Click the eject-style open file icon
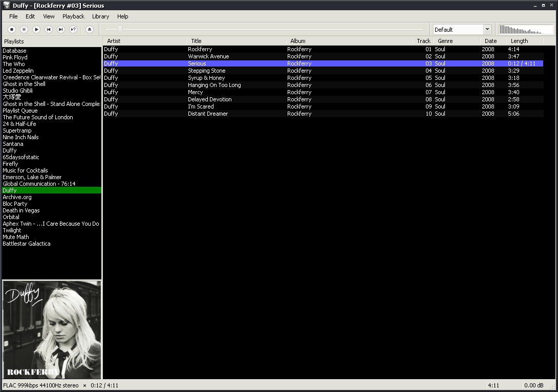 click(x=89, y=29)
